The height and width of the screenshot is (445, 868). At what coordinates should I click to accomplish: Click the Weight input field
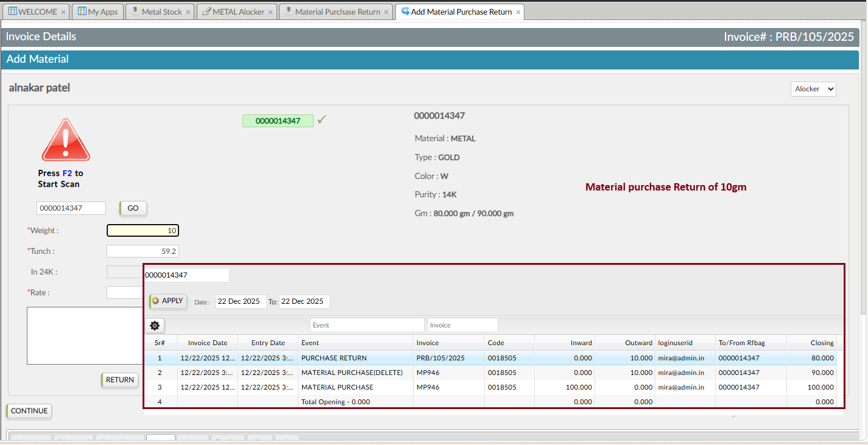[x=143, y=231]
